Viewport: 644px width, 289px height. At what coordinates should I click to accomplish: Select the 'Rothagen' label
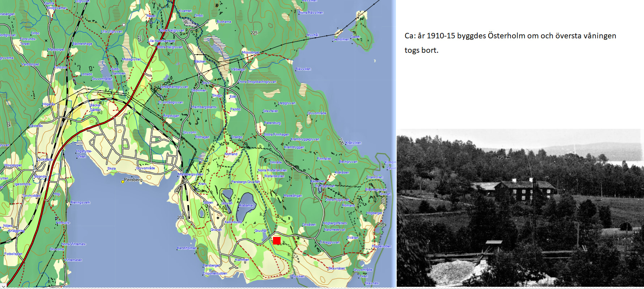click(x=202, y=137)
